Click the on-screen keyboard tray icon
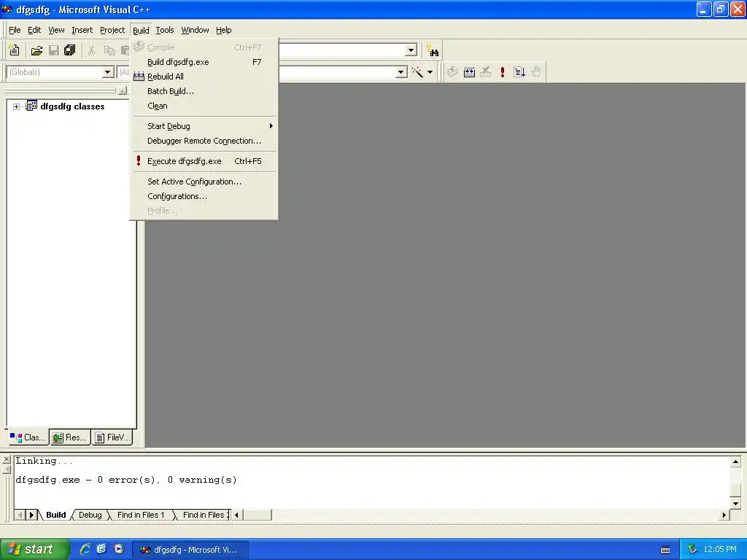 point(665,550)
